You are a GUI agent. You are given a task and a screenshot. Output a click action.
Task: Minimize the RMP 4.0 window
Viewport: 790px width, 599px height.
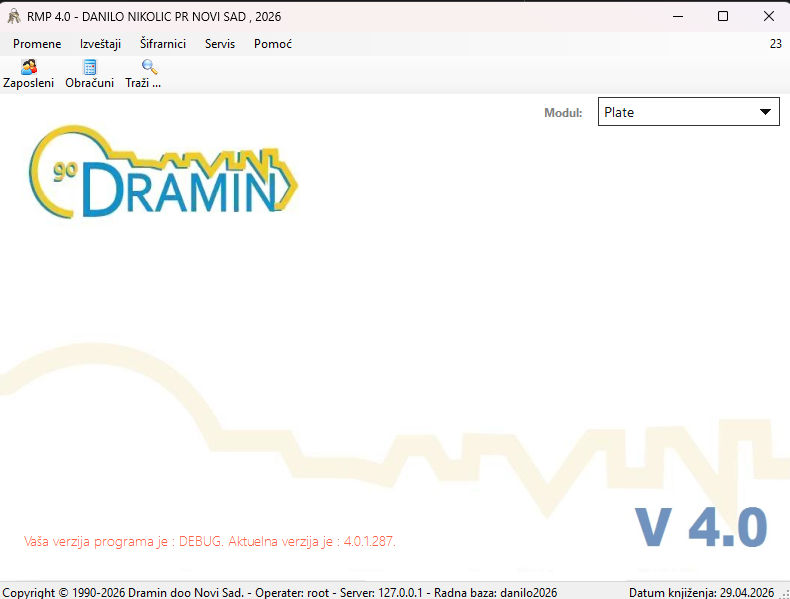pyautogui.click(x=678, y=17)
